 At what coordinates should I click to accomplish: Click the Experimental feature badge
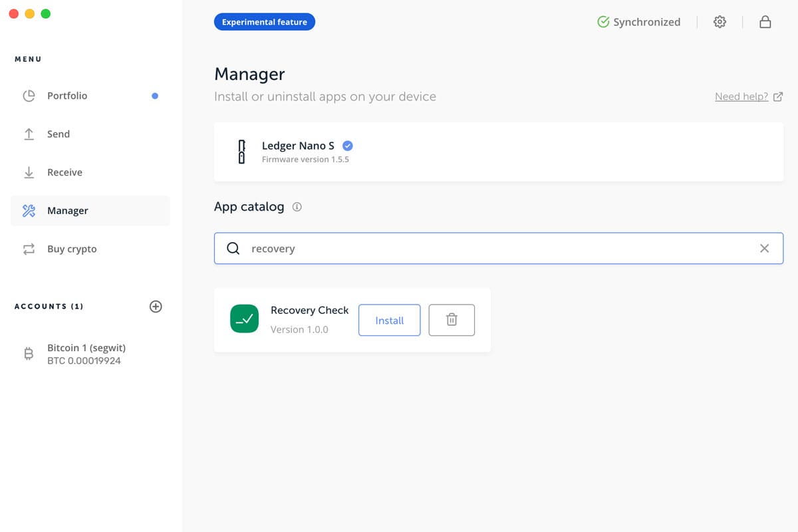pyautogui.click(x=265, y=22)
